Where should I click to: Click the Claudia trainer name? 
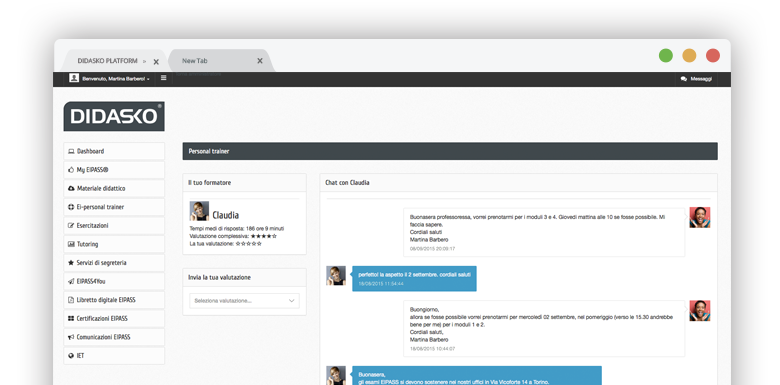pos(225,215)
